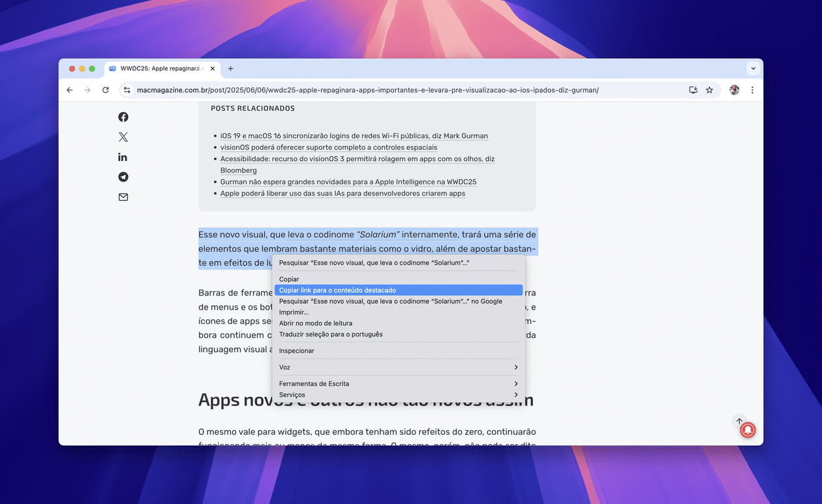The width and height of the screenshot is (822, 504).
Task: Open link about Apple liberating IAs for developers
Action: pyautogui.click(x=342, y=194)
